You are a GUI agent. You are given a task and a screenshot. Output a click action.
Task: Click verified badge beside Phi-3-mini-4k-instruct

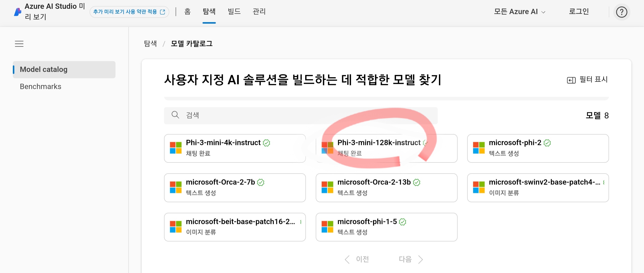[x=266, y=143]
